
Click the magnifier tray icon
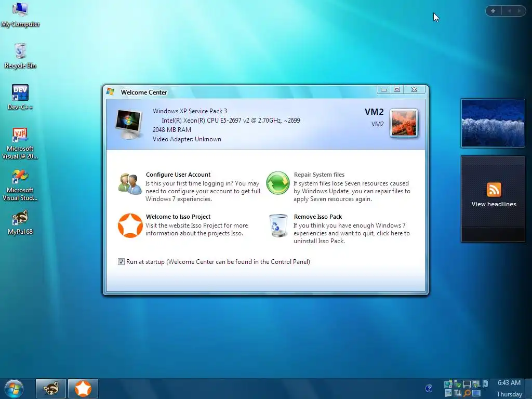coord(467,393)
